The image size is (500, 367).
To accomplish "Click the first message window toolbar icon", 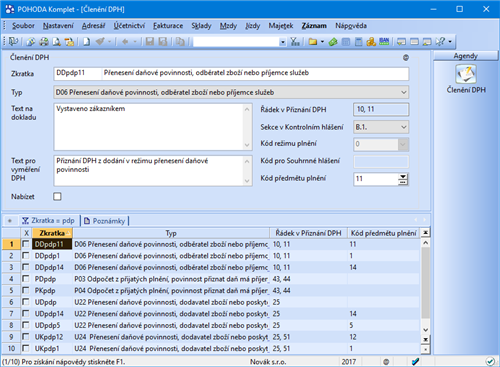I will tap(401, 42).
